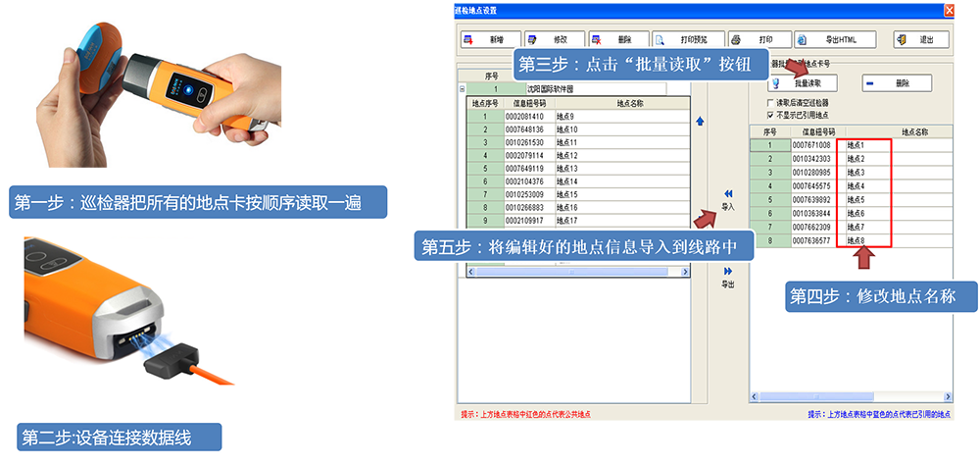Click the 删除 (Delete) toolbar button
The image size is (980, 465).
[616, 40]
